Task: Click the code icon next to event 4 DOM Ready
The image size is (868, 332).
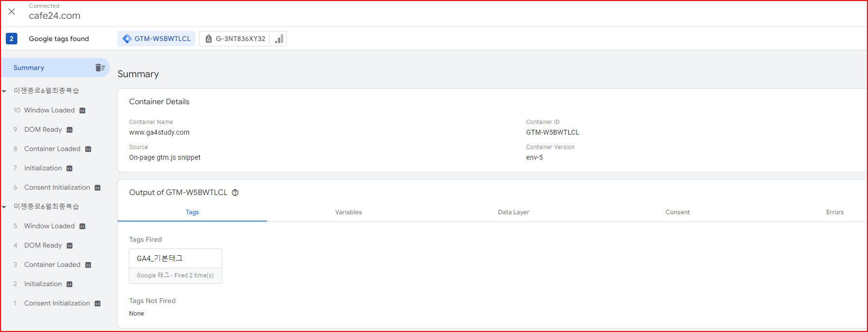Action: [69, 246]
